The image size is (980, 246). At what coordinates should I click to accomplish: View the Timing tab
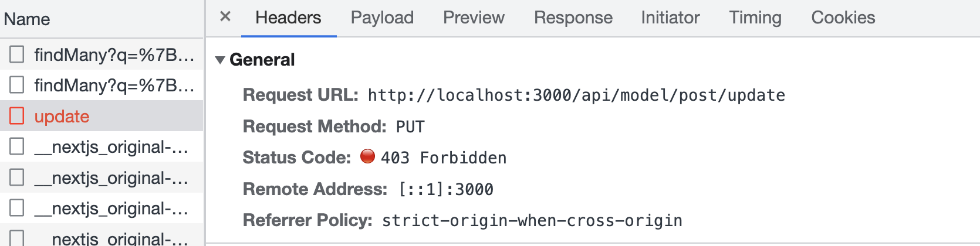[x=755, y=18]
